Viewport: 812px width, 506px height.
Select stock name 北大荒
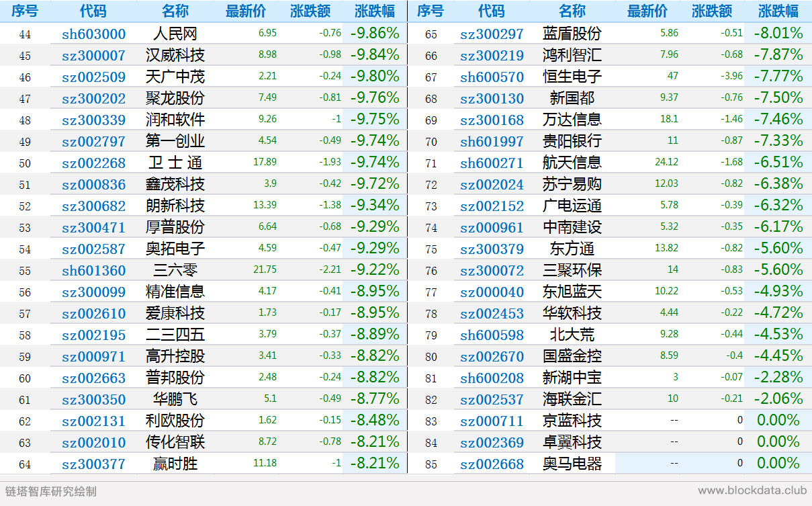click(x=572, y=335)
